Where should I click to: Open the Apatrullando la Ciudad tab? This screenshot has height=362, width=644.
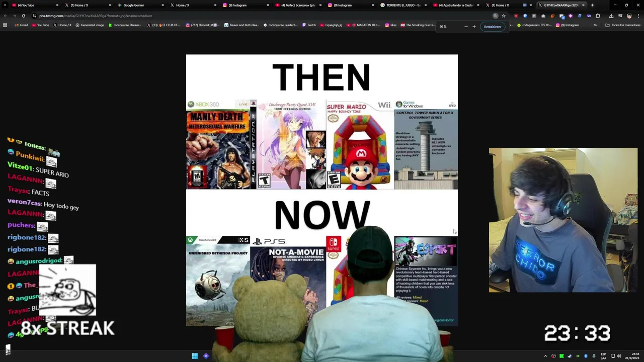click(x=455, y=5)
